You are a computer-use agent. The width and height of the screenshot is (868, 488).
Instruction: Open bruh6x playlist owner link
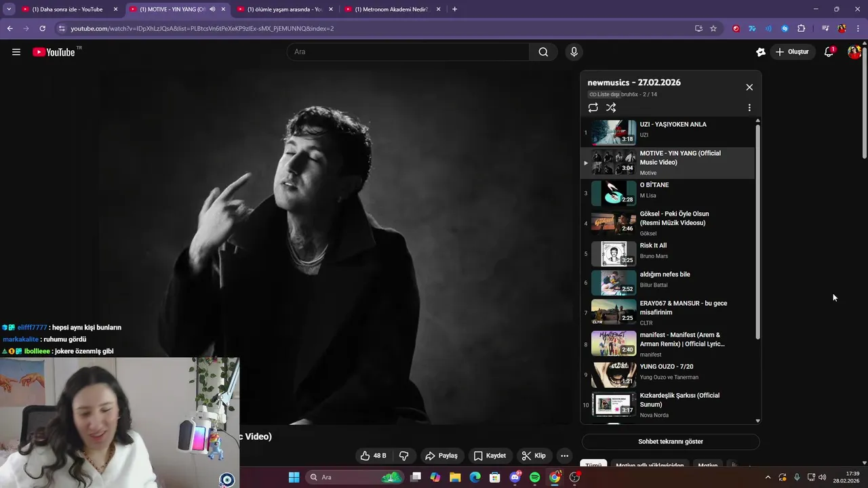tap(629, 94)
